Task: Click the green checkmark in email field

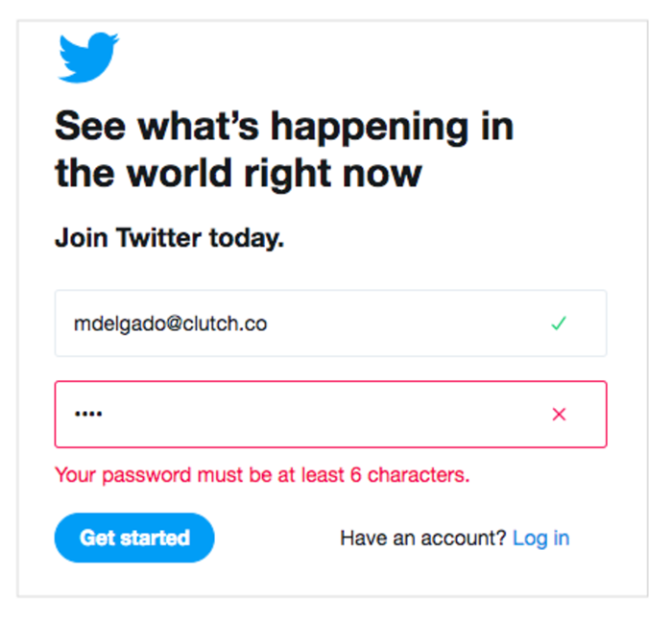Action: [559, 323]
